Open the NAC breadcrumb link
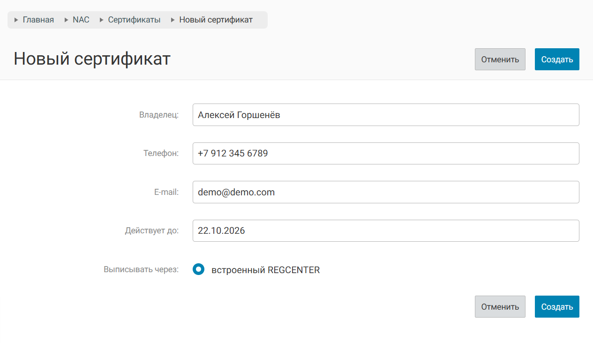This screenshot has height=364, width=593. 81,20
